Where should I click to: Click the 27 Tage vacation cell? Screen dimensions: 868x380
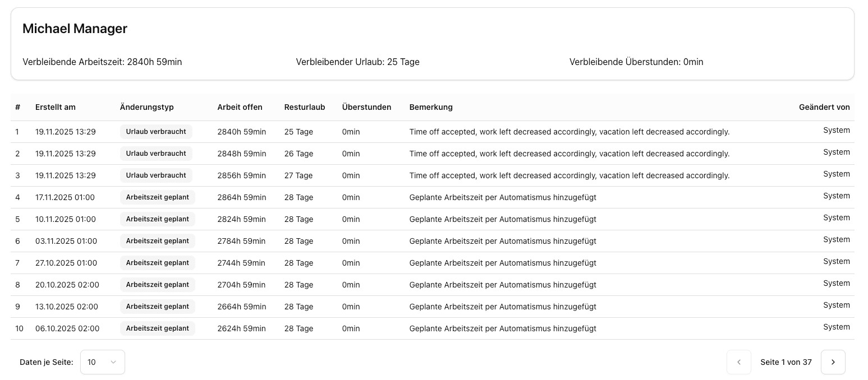coord(298,175)
